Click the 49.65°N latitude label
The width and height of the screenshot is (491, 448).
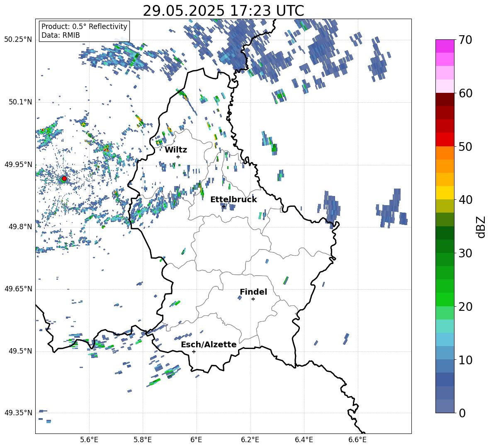click(18, 289)
